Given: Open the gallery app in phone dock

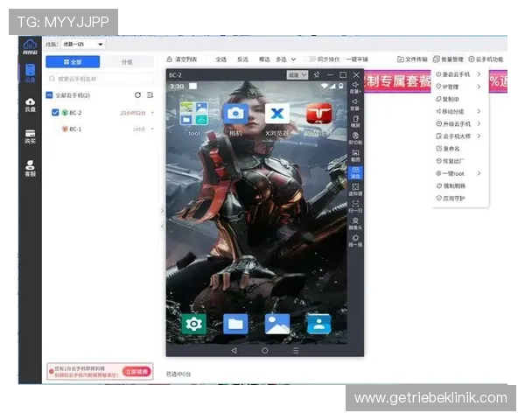Looking at the screenshot, I should click(277, 324).
